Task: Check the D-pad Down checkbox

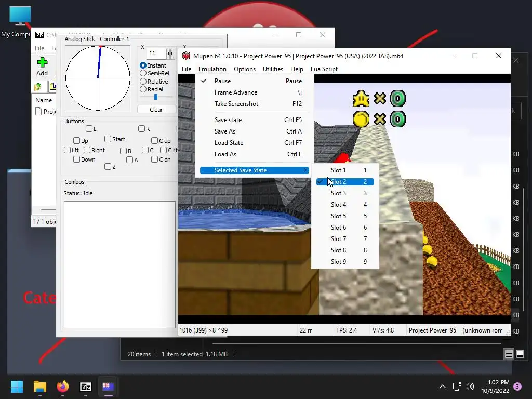Action: click(x=77, y=159)
